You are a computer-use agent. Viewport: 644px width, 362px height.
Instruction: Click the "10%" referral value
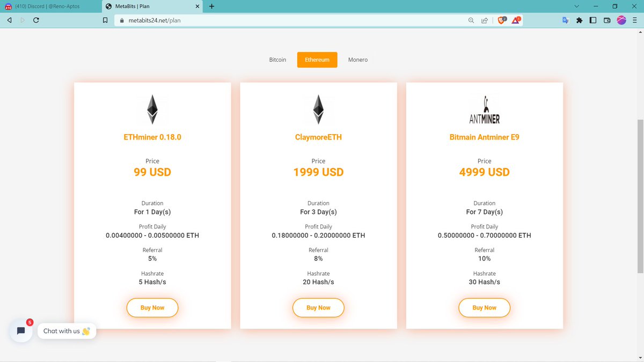[484, 258]
